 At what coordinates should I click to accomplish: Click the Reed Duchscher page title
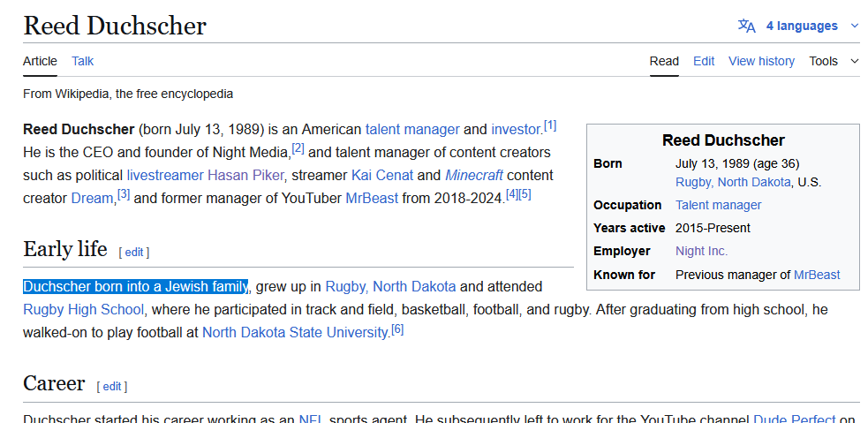tap(115, 26)
